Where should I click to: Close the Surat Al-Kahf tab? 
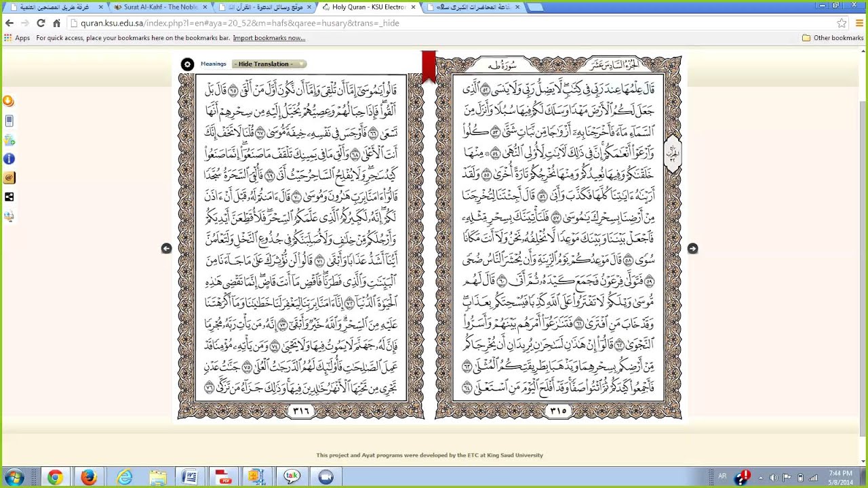coord(205,7)
